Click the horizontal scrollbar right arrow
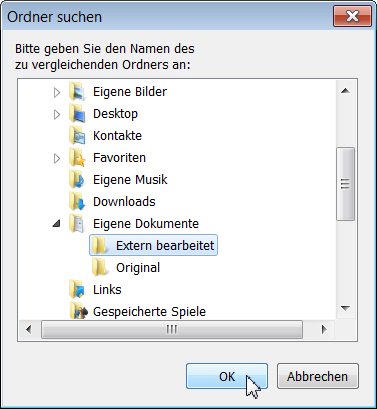Image resolution: width=377 pixels, height=409 pixels. coord(324,330)
